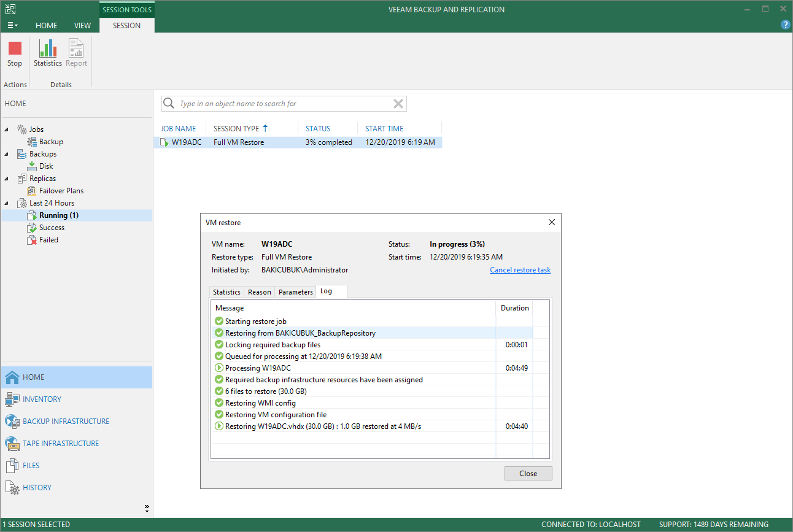Select the 'Restoring WMI config' log entry
This screenshot has width=793, height=532.
click(x=372, y=403)
